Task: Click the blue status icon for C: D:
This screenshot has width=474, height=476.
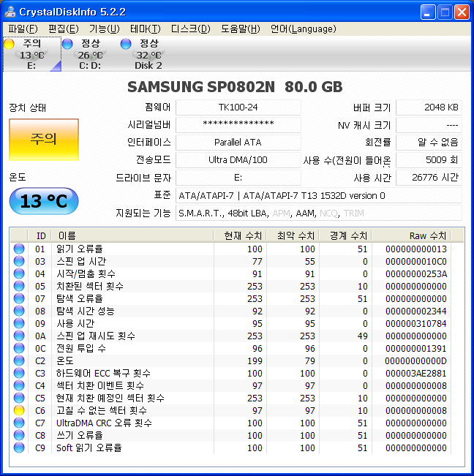Action: [x=67, y=44]
